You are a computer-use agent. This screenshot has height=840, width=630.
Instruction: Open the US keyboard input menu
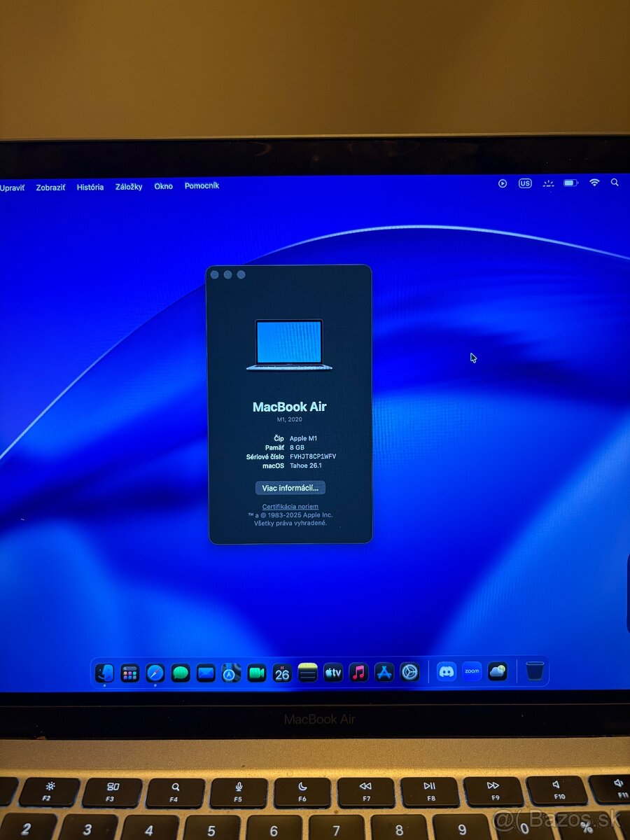525,183
